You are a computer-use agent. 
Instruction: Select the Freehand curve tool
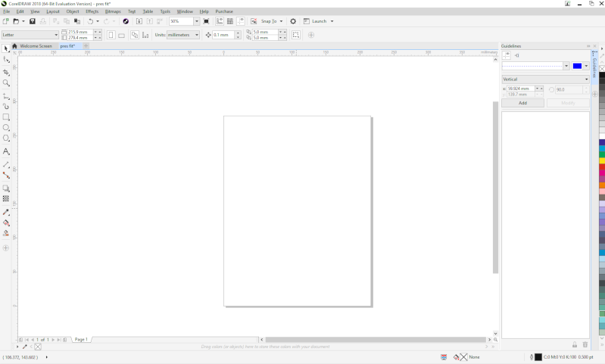(x=6, y=96)
